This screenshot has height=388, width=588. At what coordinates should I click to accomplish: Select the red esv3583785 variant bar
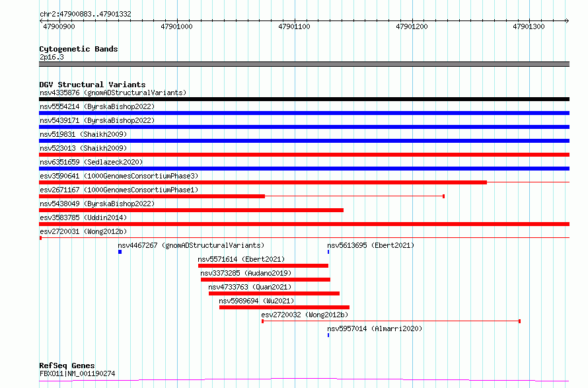(304, 224)
